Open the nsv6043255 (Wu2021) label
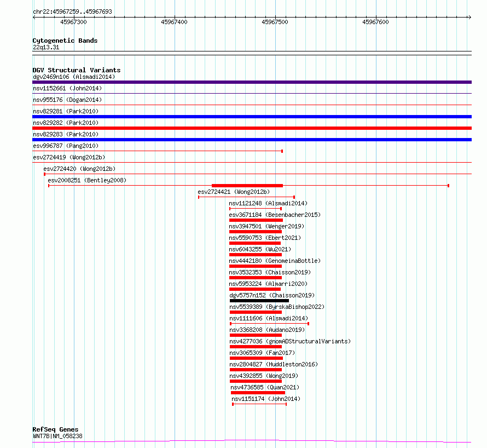The image size is (487, 448). coord(260,249)
